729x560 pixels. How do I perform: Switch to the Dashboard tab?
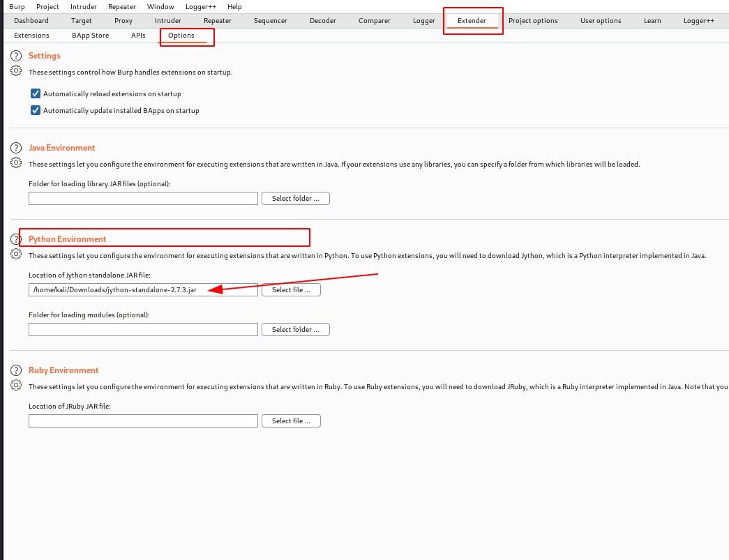coord(31,20)
